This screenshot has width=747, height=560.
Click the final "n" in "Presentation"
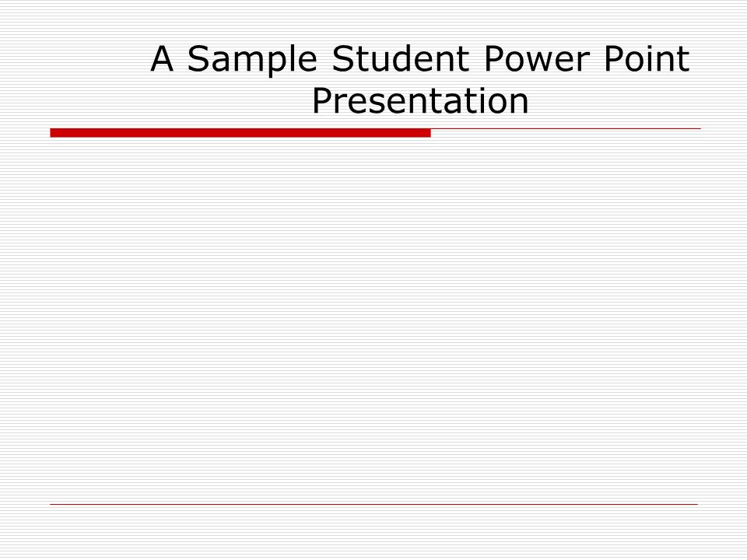[x=519, y=104]
